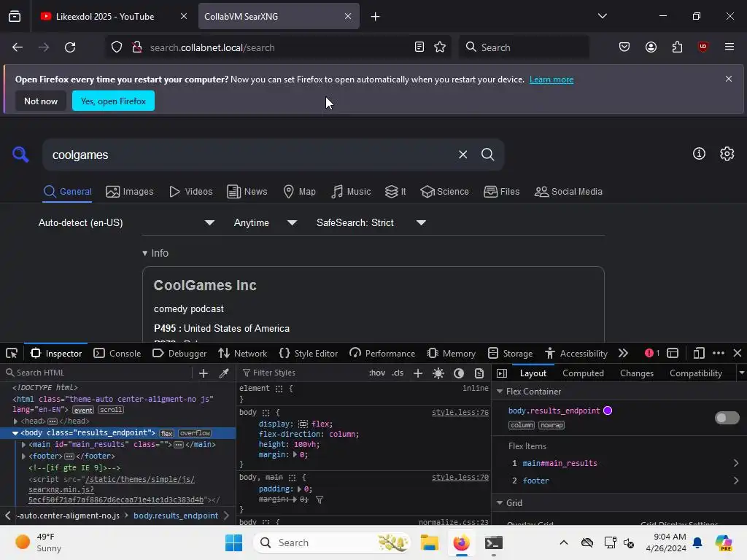747x560 pixels.
Task: Click the Not now button
Action: (41, 101)
